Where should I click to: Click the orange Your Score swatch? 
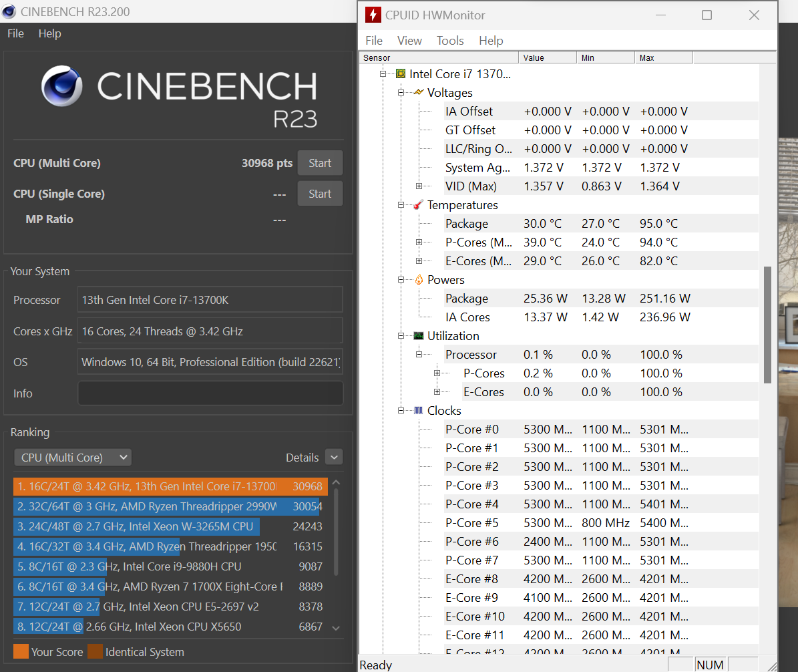[21, 652]
